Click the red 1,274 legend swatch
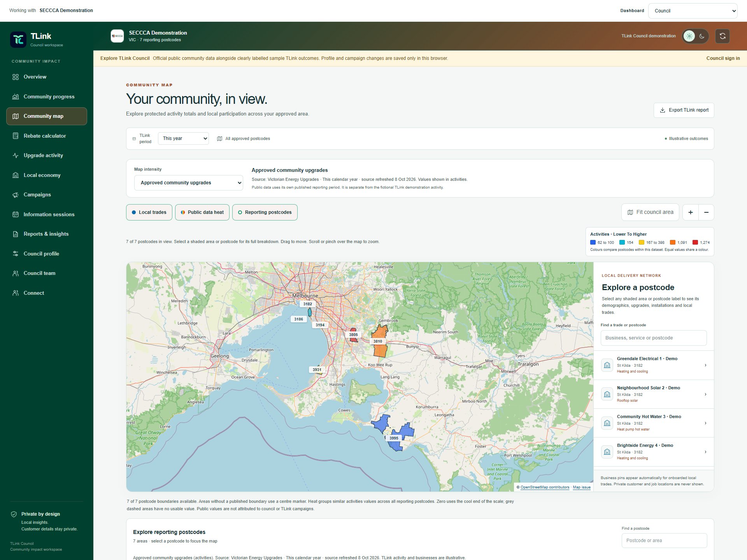Image resolution: width=747 pixels, height=560 pixels. (695, 242)
